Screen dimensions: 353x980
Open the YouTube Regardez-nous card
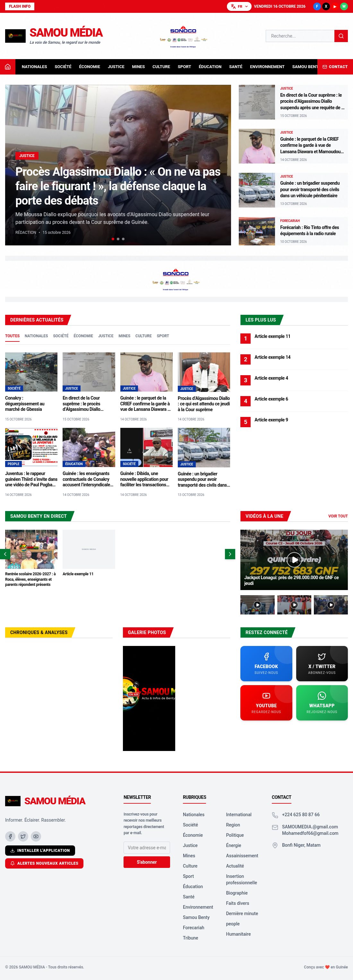(x=266, y=703)
